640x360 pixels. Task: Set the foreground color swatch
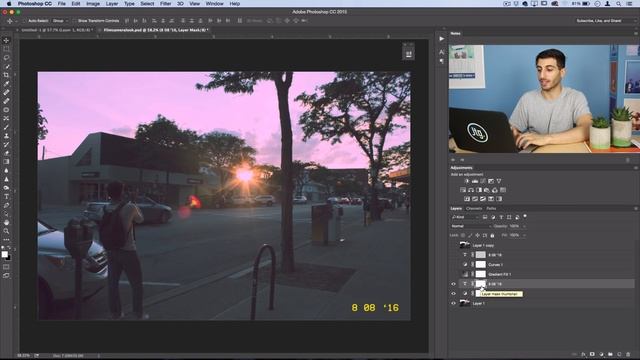(4, 254)
